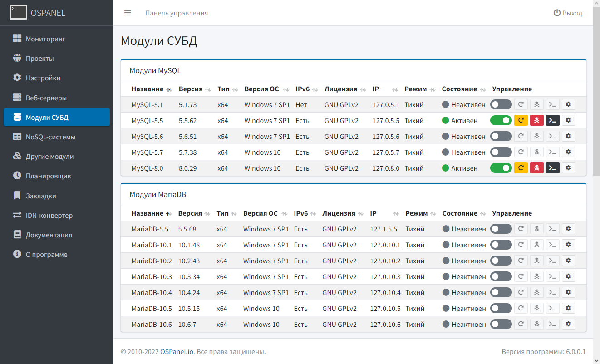Click the Выход logout button
Viewport: 600px width, 364px height.
(x=568, y=13)
